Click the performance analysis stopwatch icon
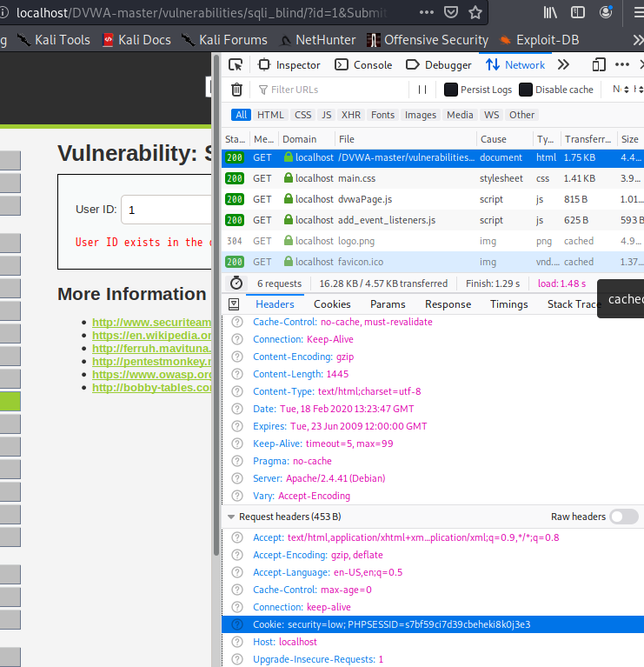This screenshot has width=644, height=667. 236,283
